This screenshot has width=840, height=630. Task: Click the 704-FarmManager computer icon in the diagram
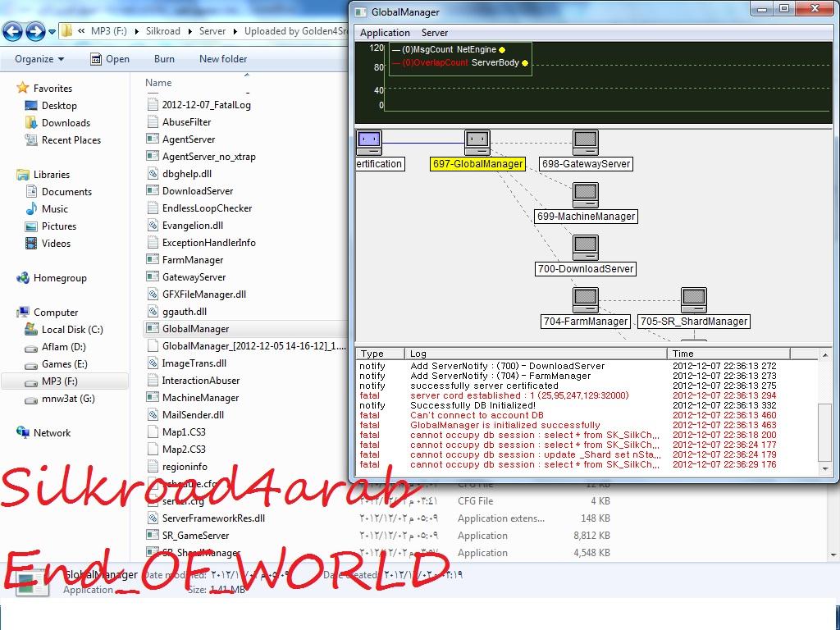[586, 300]
